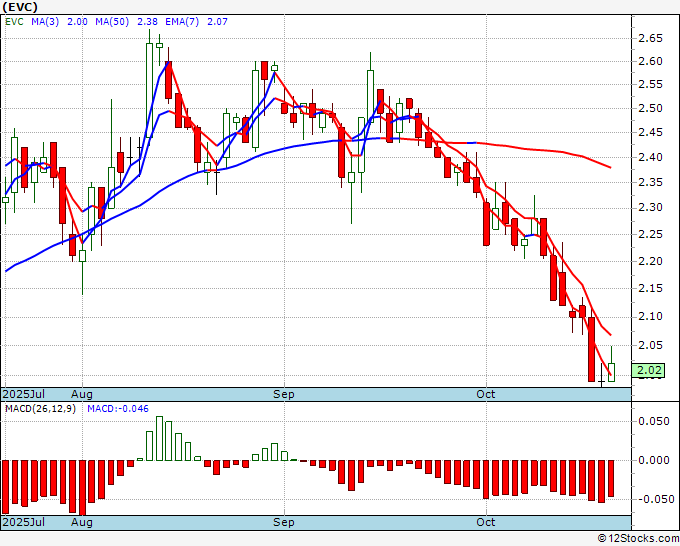Viewport: 680px width, 546px height.
Task: Click the green EVC legend label
Action: [14, 22]
